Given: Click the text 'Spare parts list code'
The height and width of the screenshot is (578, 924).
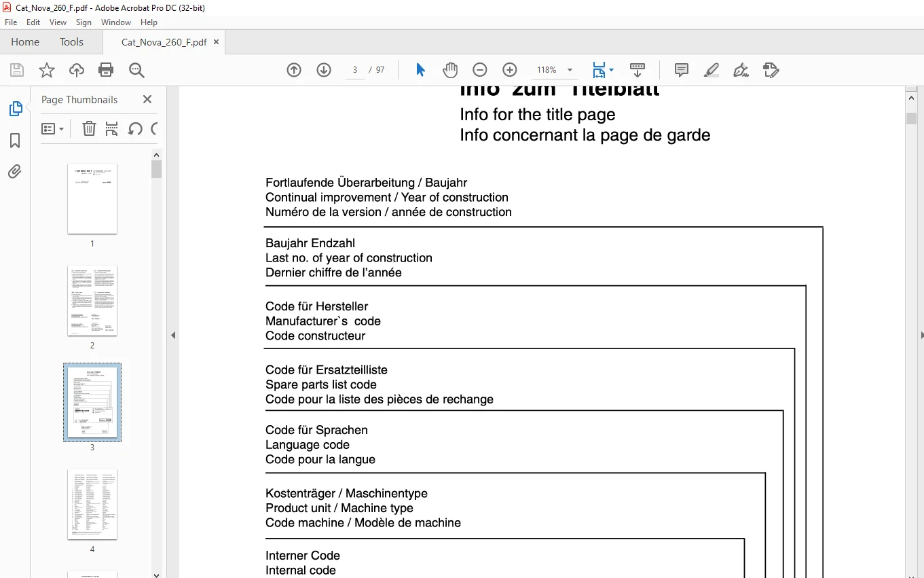Looking at the screenshot, I should tap(321, 384).
